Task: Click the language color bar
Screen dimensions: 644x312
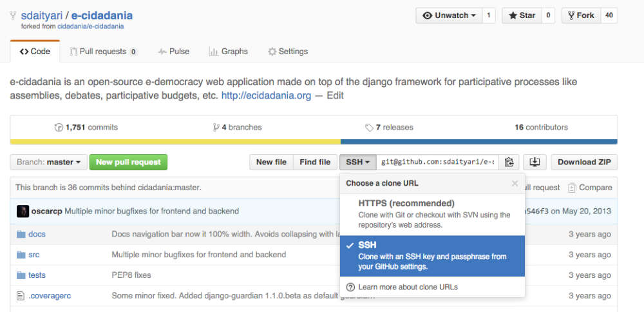Action: [314, 141]
